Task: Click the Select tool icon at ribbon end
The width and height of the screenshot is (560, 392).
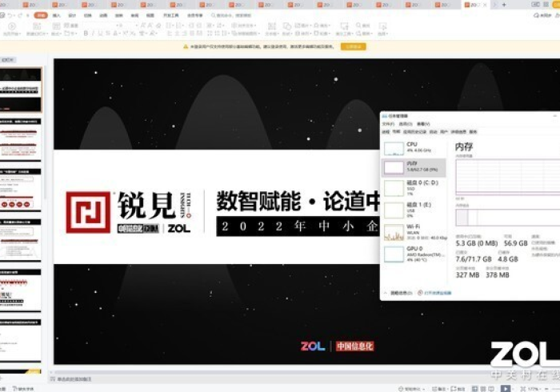Action: click(x=382, y=26)
